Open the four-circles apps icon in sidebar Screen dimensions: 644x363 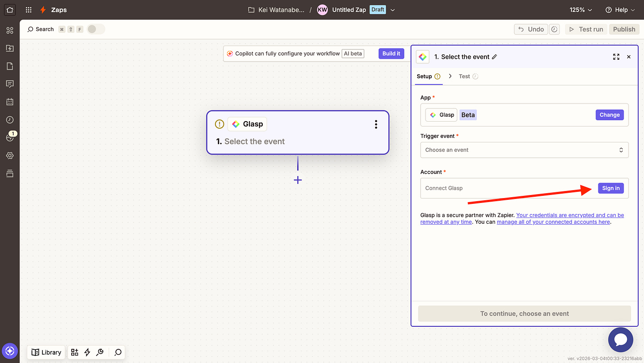[x=10, y=31]
